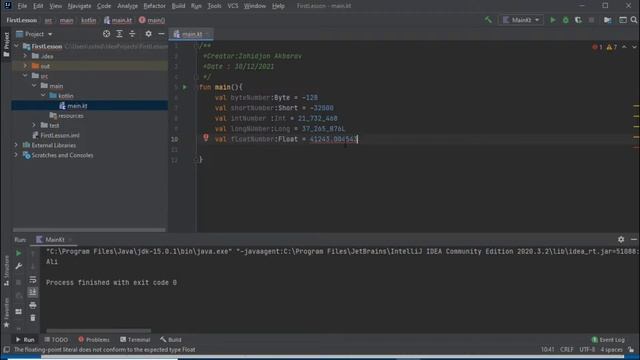The height and width of the screenshot is (360, 640).
Task: Switch to the main.kt editor tab
Action: pos(191,34)
